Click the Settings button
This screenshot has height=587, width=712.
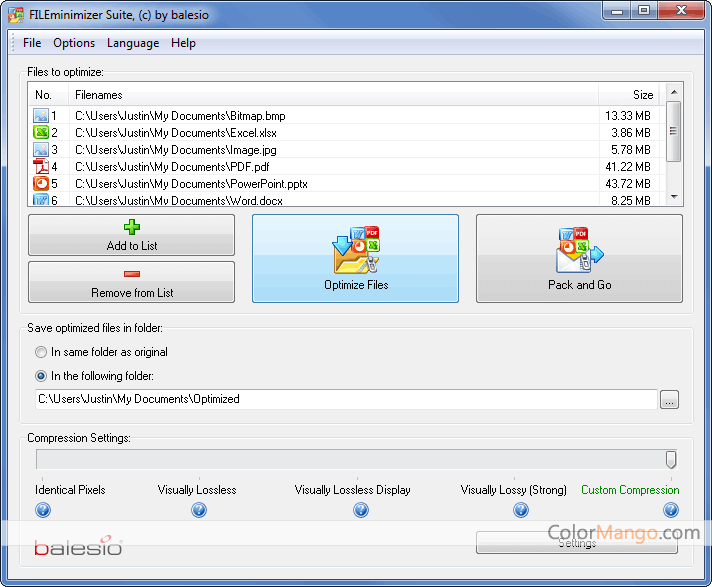click(x=576, y=543)
